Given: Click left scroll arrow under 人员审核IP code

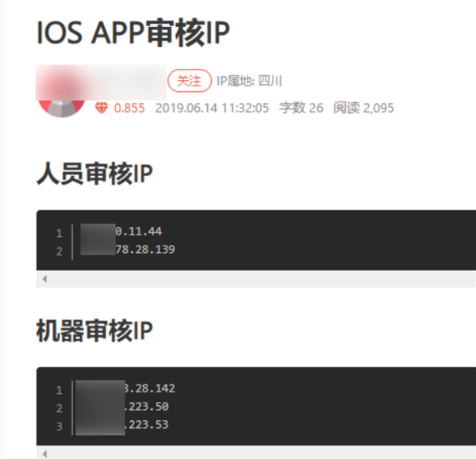Looking at the screenshot, I should [x=44, y=279].
